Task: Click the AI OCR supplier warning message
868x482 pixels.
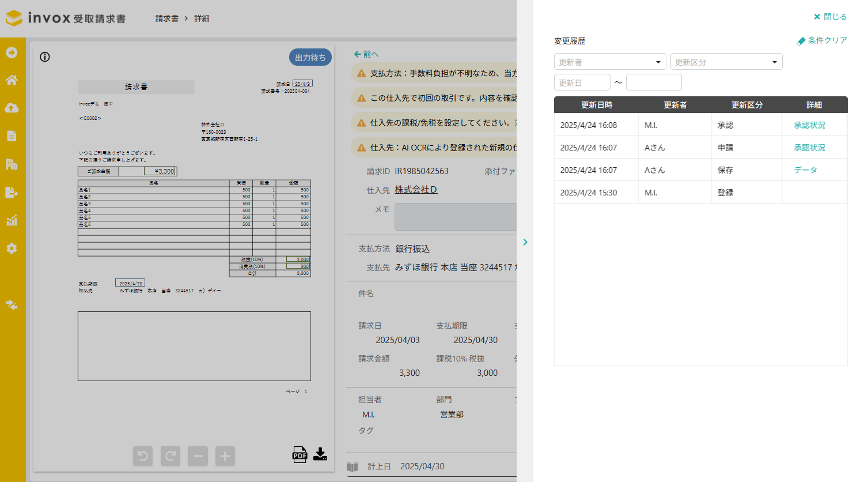Action: 434,148
